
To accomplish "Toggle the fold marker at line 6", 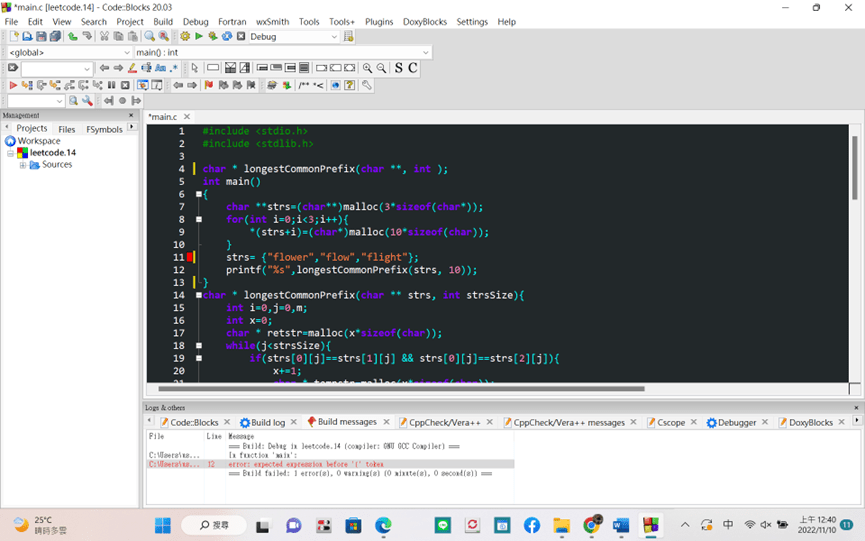I will point(199,195).
